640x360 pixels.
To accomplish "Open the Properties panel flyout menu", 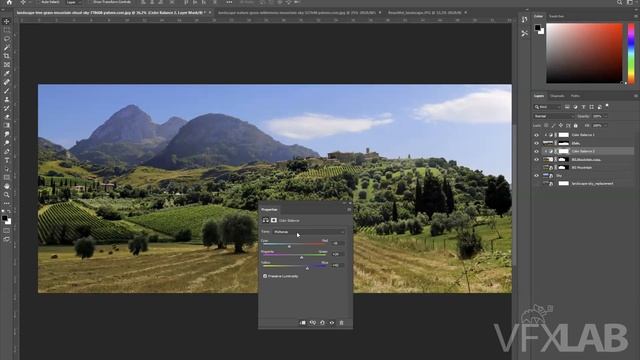I will click(349, 210).
